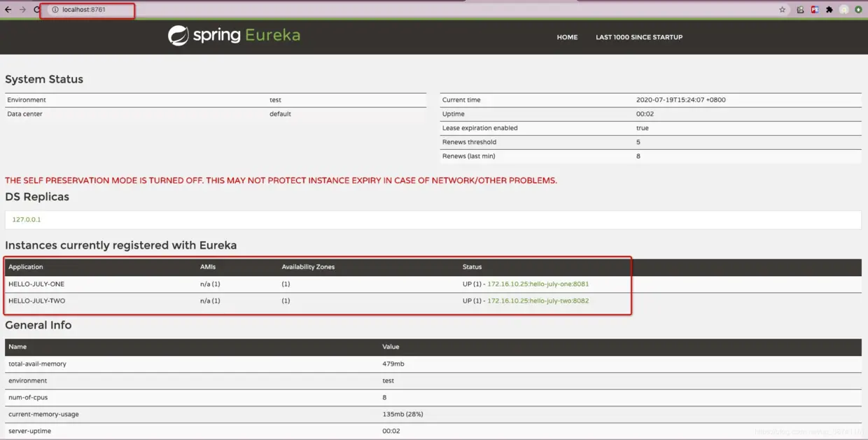
Task: Reload the page with the refresh icon
Action: [x=36, y=10]
